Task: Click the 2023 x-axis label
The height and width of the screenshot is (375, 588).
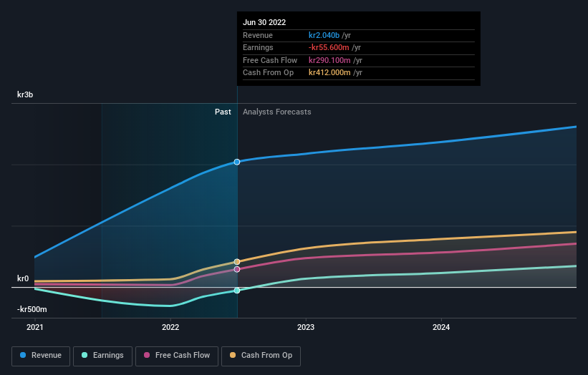Action: pyautogui.click(x=306, y=327)
